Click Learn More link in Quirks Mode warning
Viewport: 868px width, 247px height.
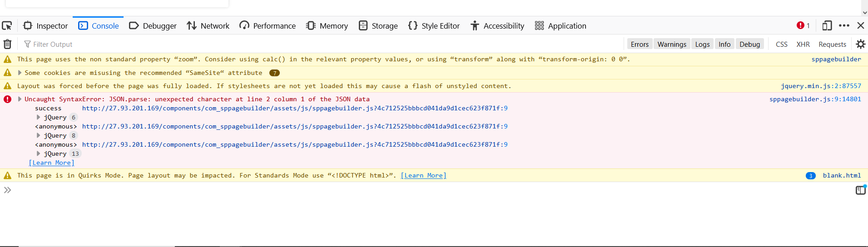tap(423, 175)
